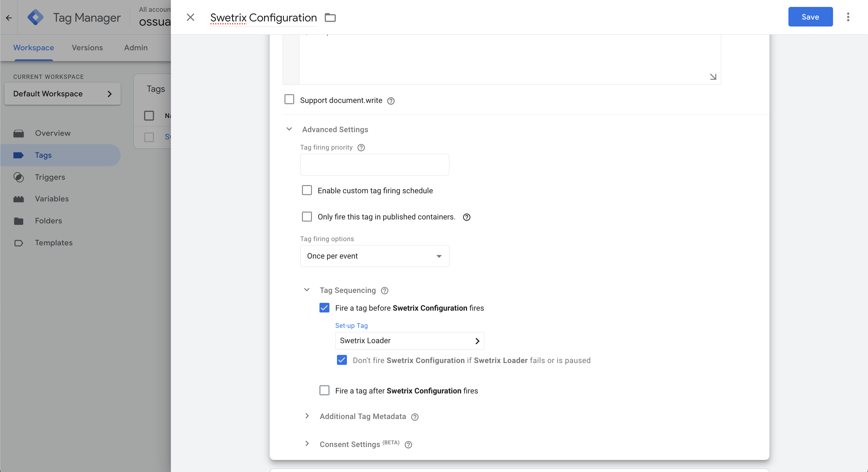868x472 pixels.
Task: Click the three-dot overflow menu icon
Action: 848,17
